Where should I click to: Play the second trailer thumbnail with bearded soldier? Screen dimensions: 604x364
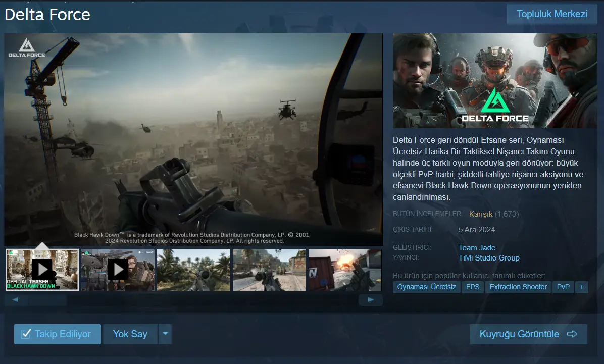coord(118,270)
